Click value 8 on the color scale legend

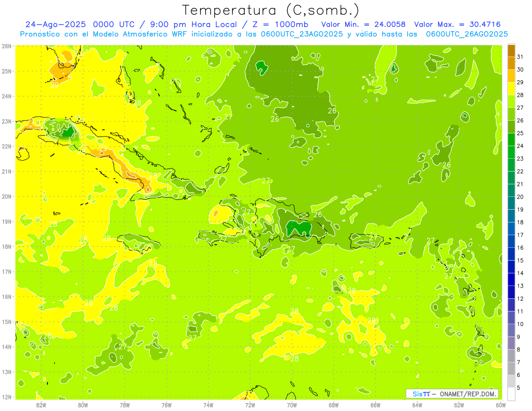[519, 349]
